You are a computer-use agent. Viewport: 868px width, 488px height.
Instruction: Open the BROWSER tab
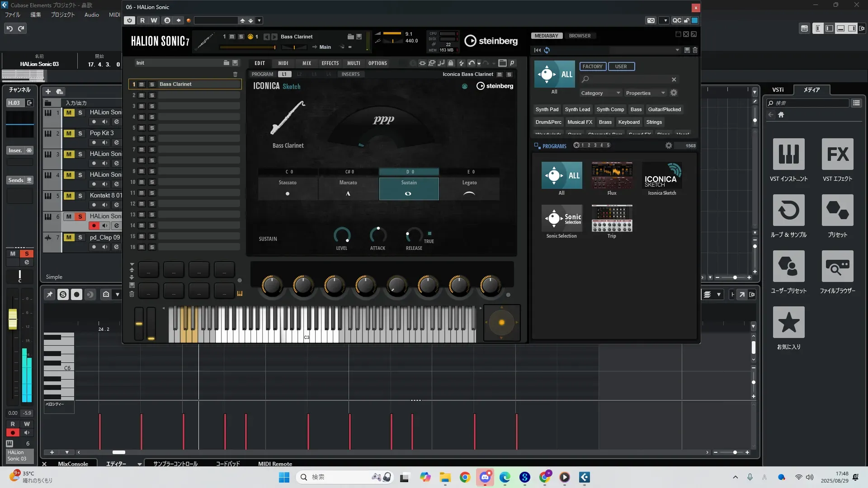pyautogui.click(x=580, y=36)
